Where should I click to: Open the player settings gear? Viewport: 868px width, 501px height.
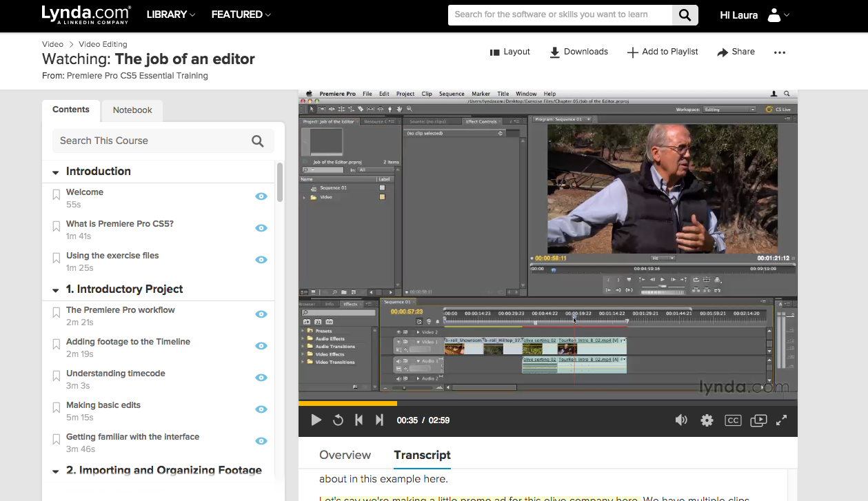[x=707, y=420]
